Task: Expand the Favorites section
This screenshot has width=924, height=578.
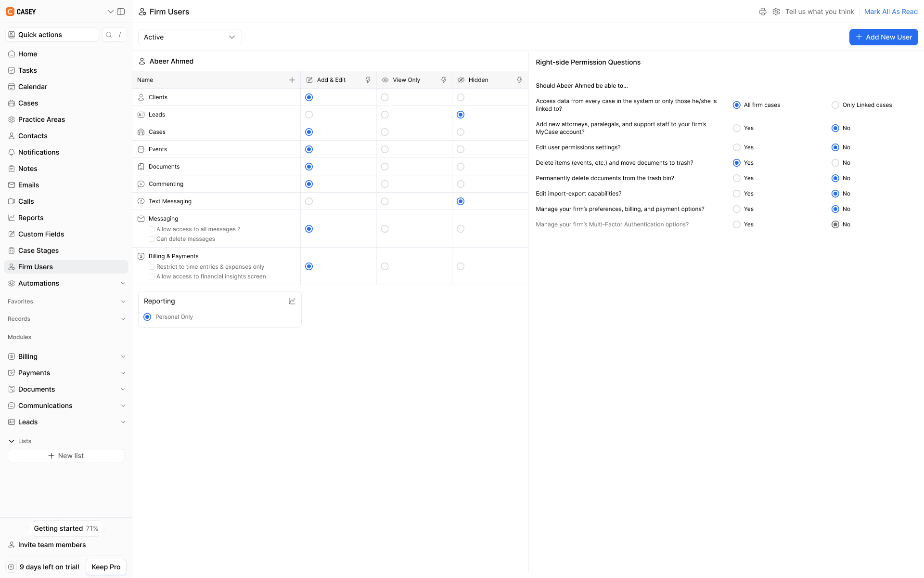Action: tap(123, 302)
